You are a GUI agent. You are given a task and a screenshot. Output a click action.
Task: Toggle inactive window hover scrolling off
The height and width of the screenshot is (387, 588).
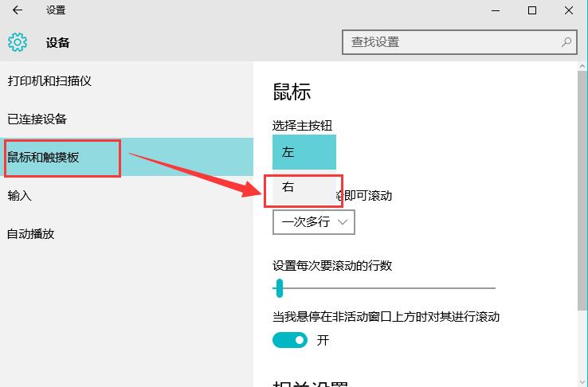tap(290, 340)
